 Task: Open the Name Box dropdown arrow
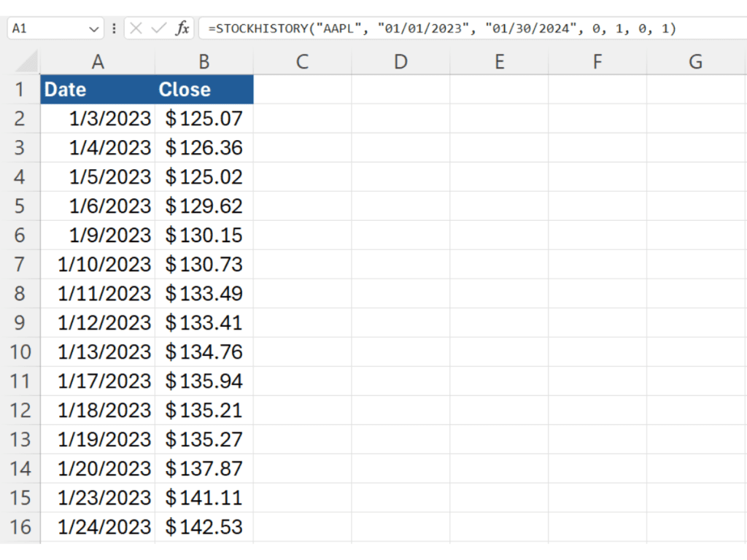click(x=94, y=28)
